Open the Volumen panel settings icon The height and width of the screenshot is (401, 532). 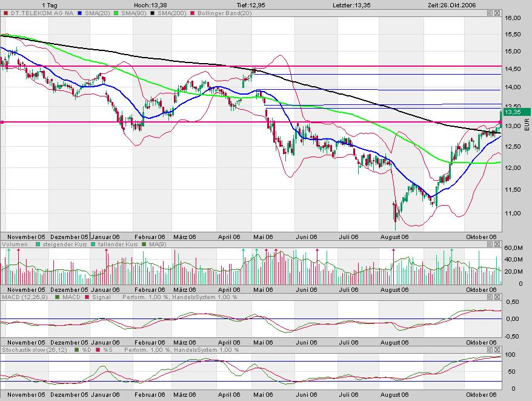point(489,244)
